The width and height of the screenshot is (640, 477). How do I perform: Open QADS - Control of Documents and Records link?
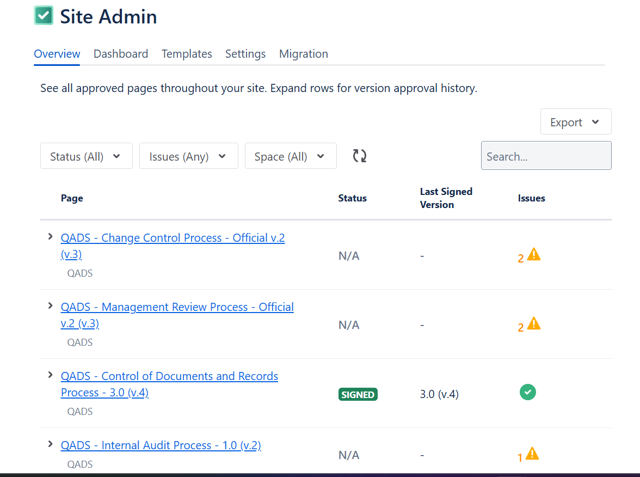click(x=169, y=384)
